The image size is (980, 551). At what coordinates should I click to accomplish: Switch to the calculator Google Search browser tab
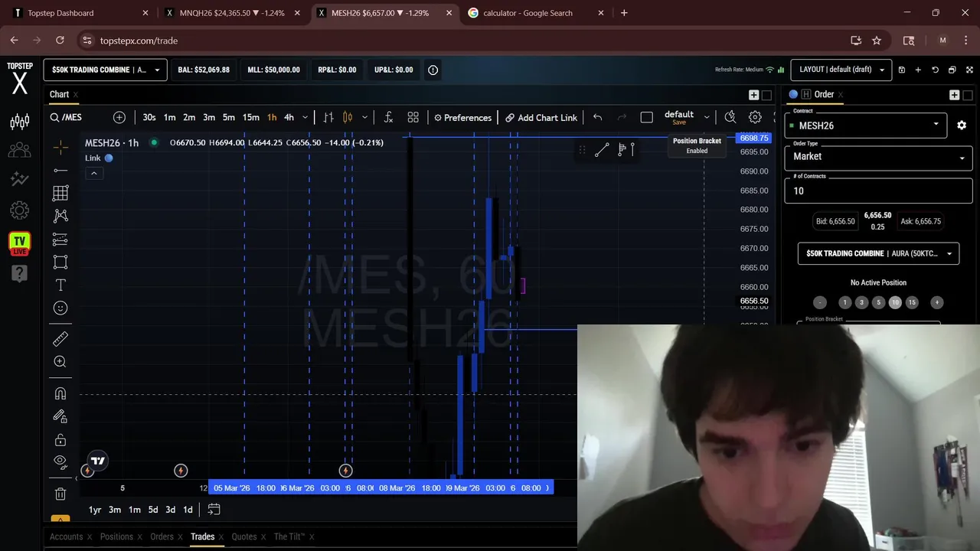coord(528,13)
